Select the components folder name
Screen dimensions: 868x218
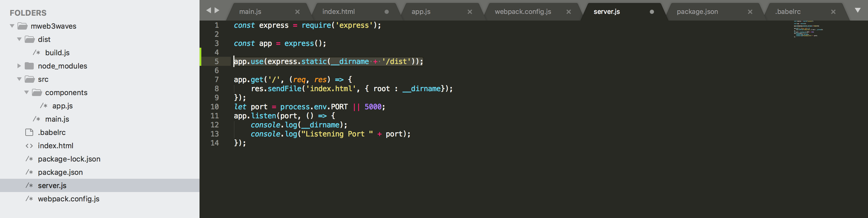66,92
